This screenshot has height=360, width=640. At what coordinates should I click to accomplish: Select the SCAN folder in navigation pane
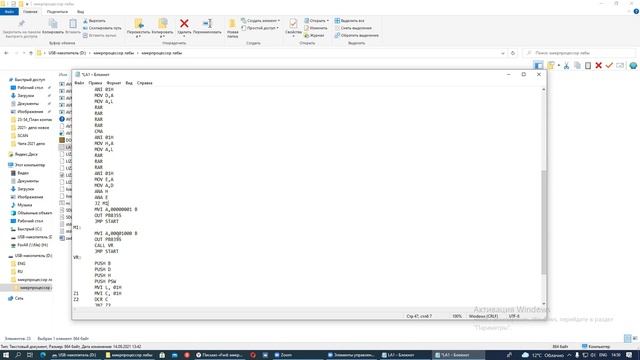pyautogui.click(x=23, y=136)
